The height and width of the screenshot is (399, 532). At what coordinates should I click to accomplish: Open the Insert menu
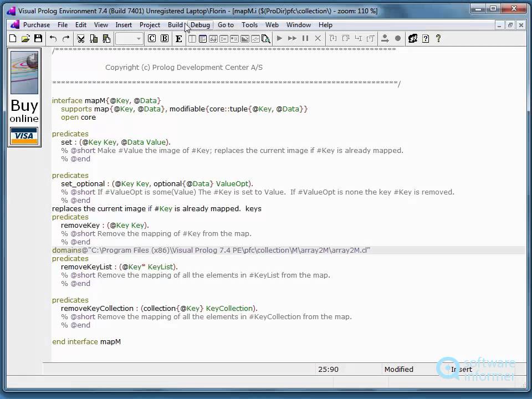124,25
